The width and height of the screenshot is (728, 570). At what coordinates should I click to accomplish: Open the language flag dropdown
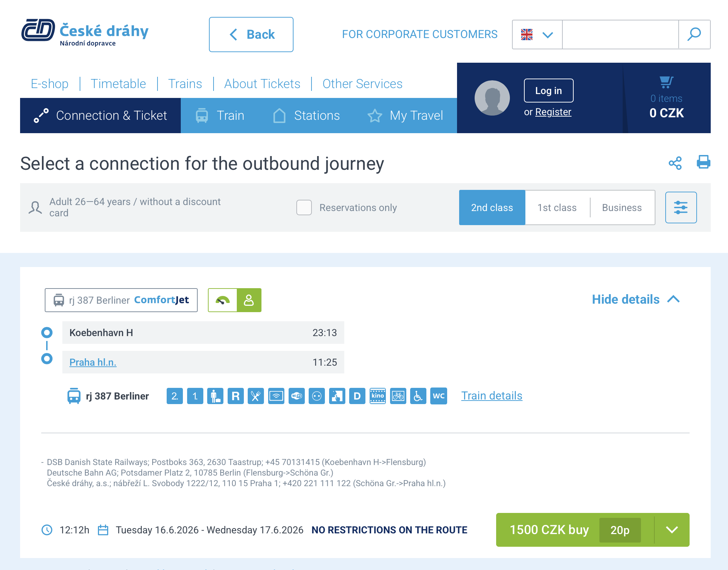537,35
